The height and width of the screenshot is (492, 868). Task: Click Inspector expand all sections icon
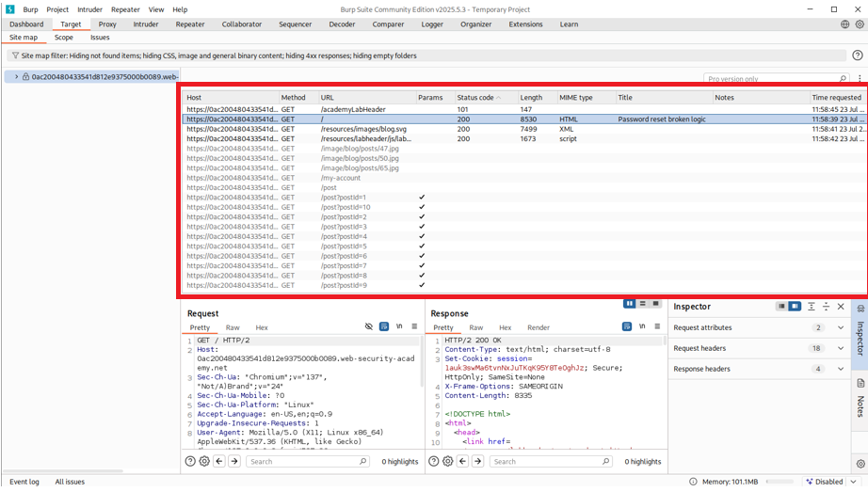point(811,306)
